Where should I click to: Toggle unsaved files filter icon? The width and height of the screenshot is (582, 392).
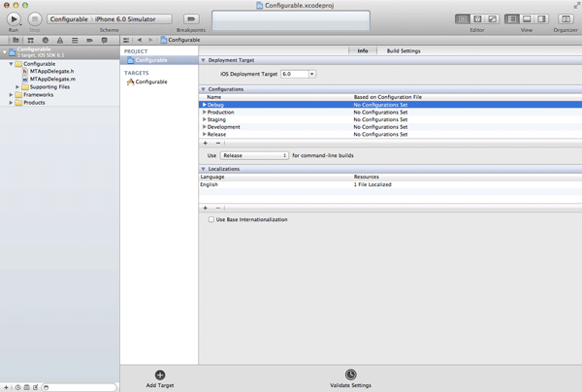pyautogui.click(x=36, y=387)
